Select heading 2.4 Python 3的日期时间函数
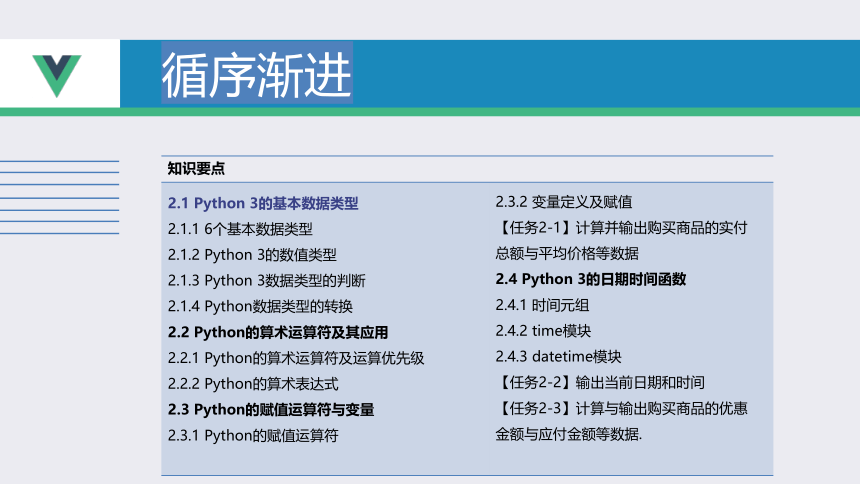The height and width of the screenshot is (484, 860). pyautogui.click(x=591, y=279)
